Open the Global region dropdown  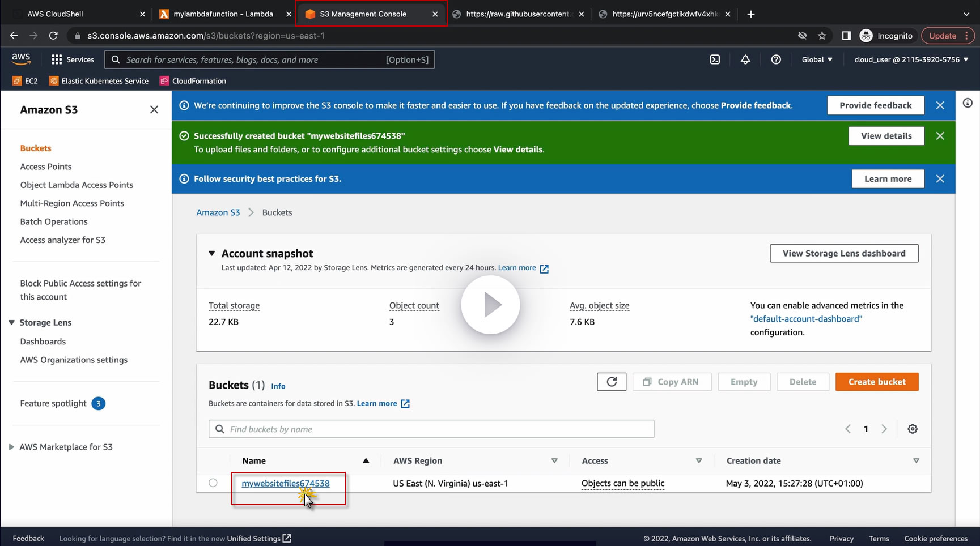click(x=817, y=59)
